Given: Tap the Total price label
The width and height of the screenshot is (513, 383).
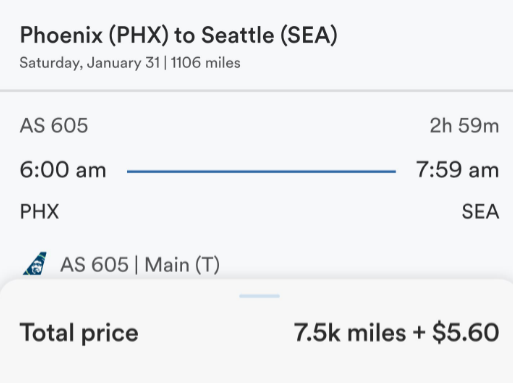Looking at the screenshot, I should coord(79,333).
